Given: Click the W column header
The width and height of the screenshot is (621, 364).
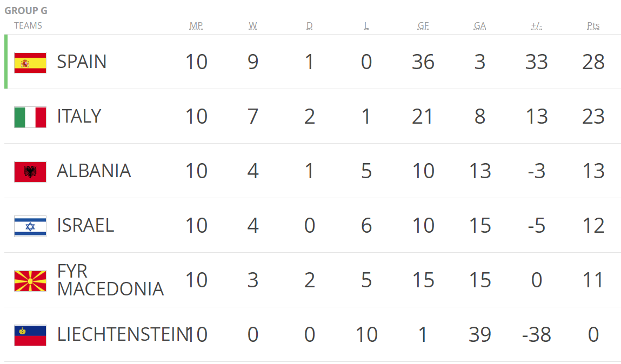Looking at the screenshot, I should point(253,26).
